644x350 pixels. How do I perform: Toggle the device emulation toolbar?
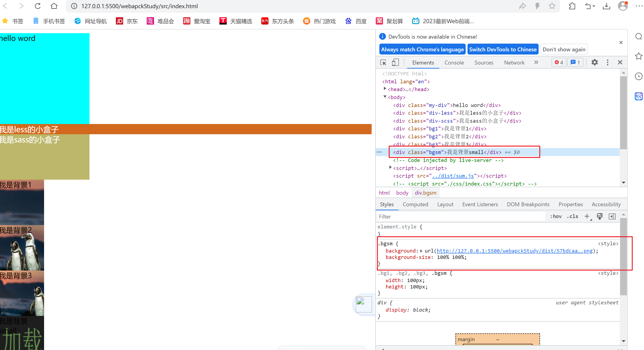[x=395, y=62]
